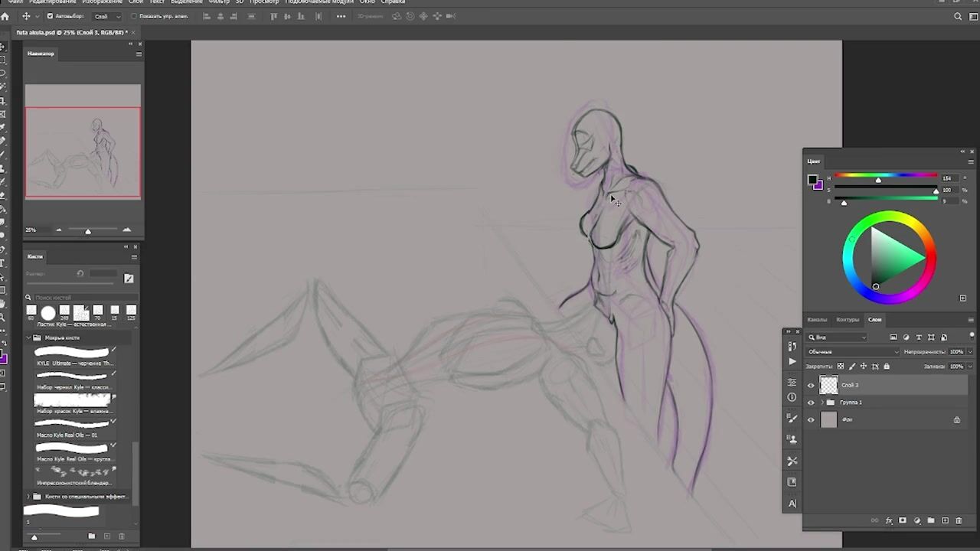
Task: Switch to the Контуры tab
Action: [848, 319]
